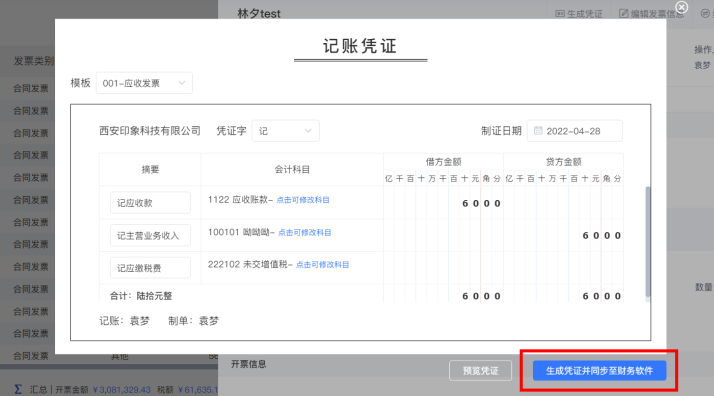This screenshot has height=396, width=714.
Task: Click the 合计: 陆拾元整 total text
Action: pyautogui.click(x=141, y=296)
